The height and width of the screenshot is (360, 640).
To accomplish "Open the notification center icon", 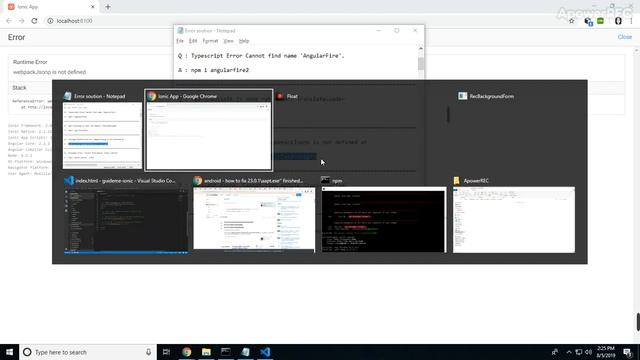I will [628, 352].
